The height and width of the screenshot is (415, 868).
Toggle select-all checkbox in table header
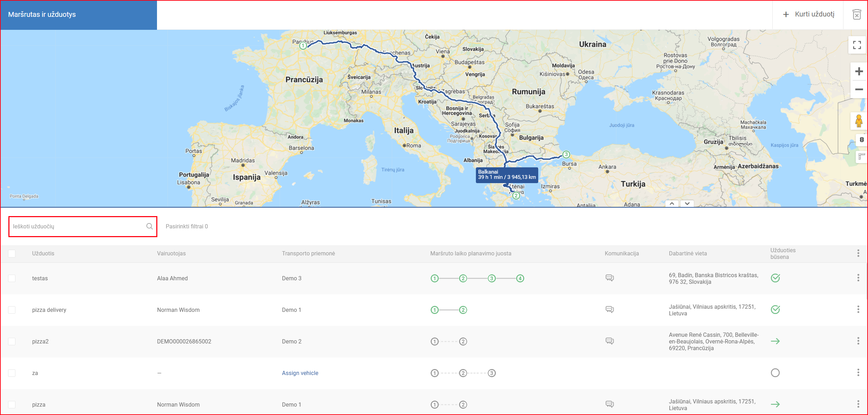pyautogui.click(x=12, y=253)
